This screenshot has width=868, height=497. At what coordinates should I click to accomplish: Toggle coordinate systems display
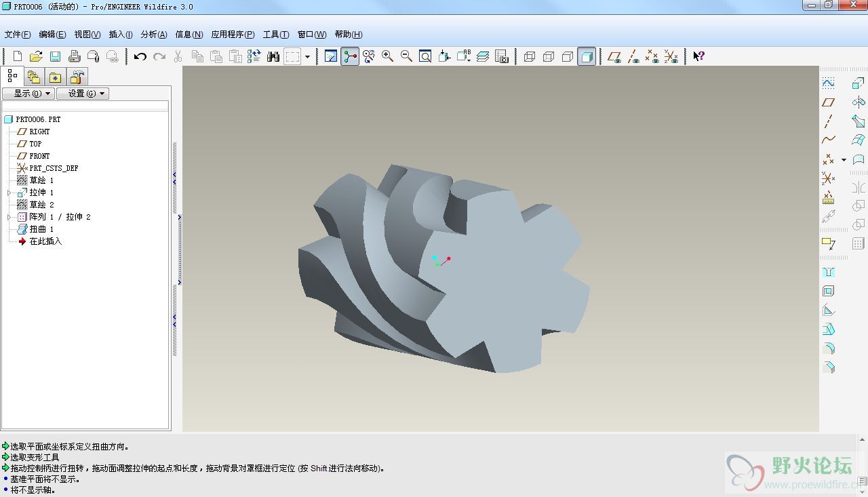tap(671, 56)
